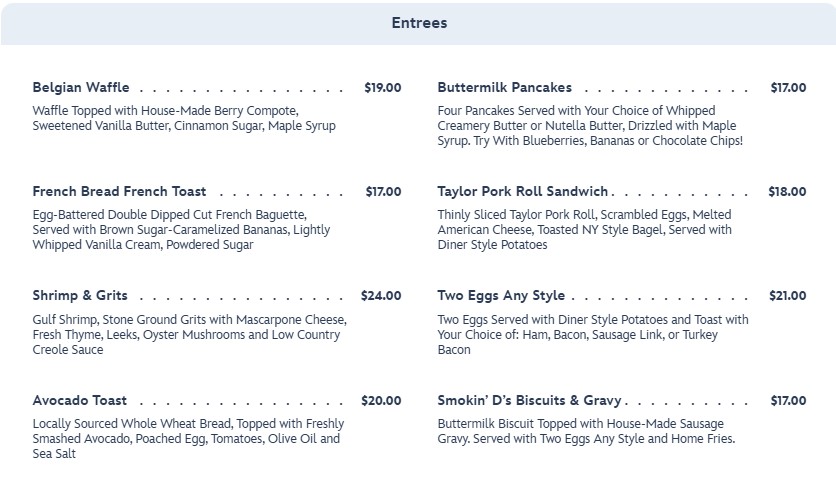Select the Taylor Pork Roll Sandwich title
Image resolution: width=836 pixels, height=493 pixels.
(522, 192)
